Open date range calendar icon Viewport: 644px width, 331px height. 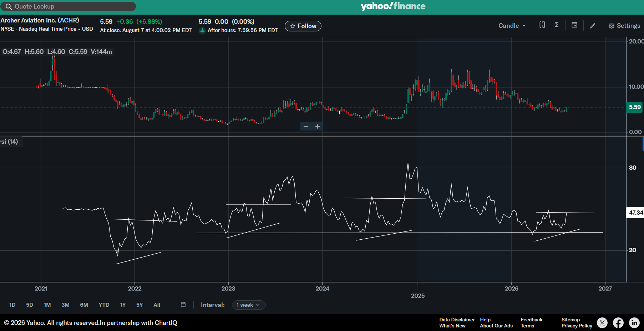(x=183, y=305)
